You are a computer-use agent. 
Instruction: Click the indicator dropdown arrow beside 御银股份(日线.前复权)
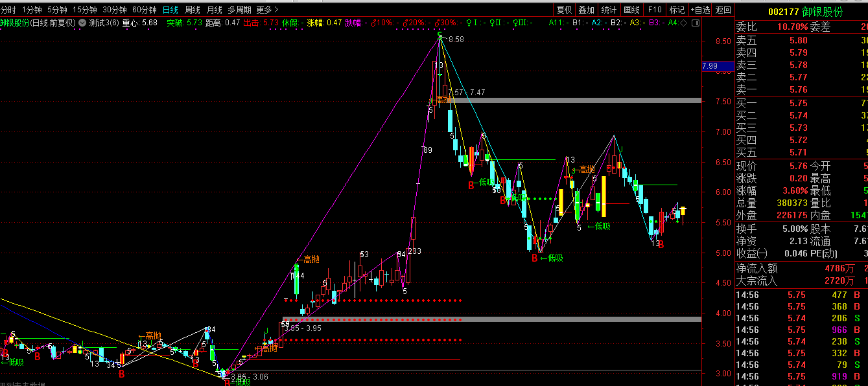coord(81,23)
